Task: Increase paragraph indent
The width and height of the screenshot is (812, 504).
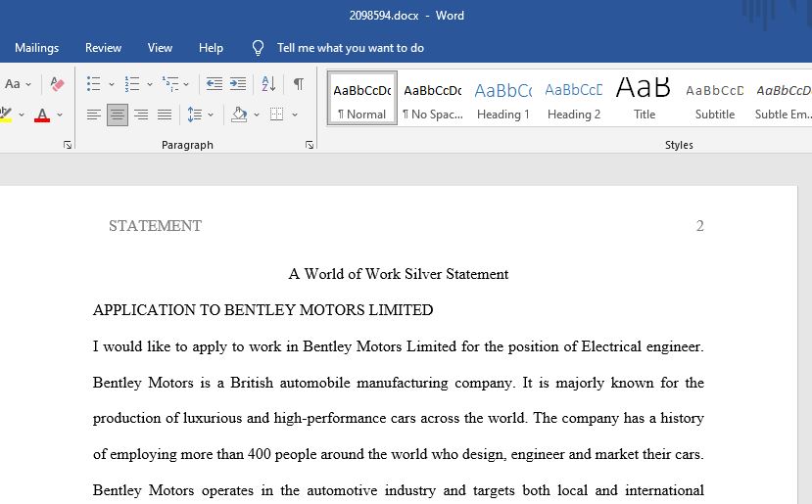Action: click(238, 84)
